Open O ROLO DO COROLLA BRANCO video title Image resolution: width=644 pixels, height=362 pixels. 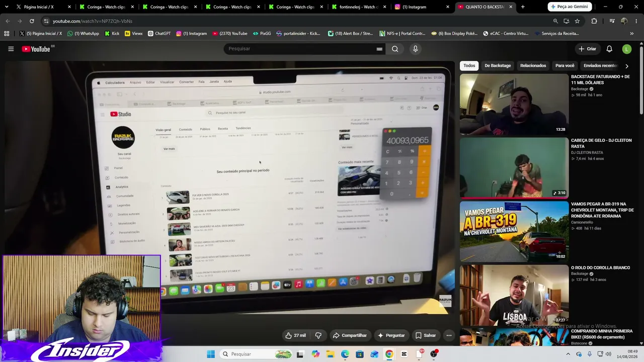(x=600, y=268)
